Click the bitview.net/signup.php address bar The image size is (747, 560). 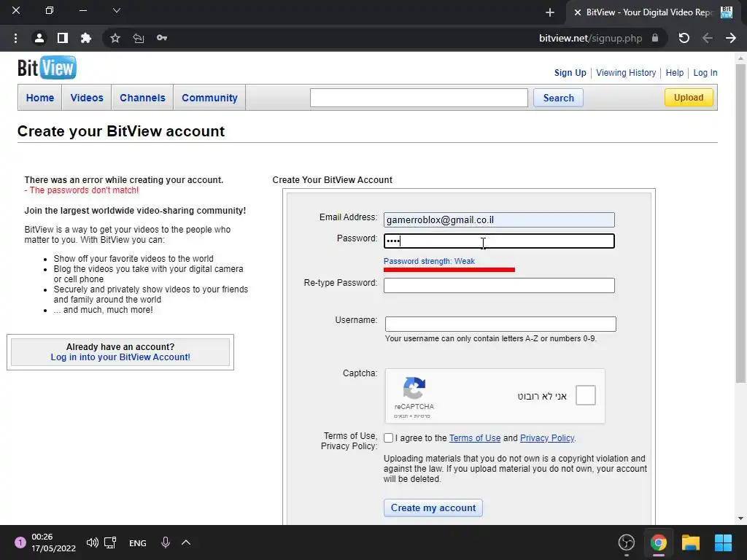pyautogui.click(x=590, y=38)
